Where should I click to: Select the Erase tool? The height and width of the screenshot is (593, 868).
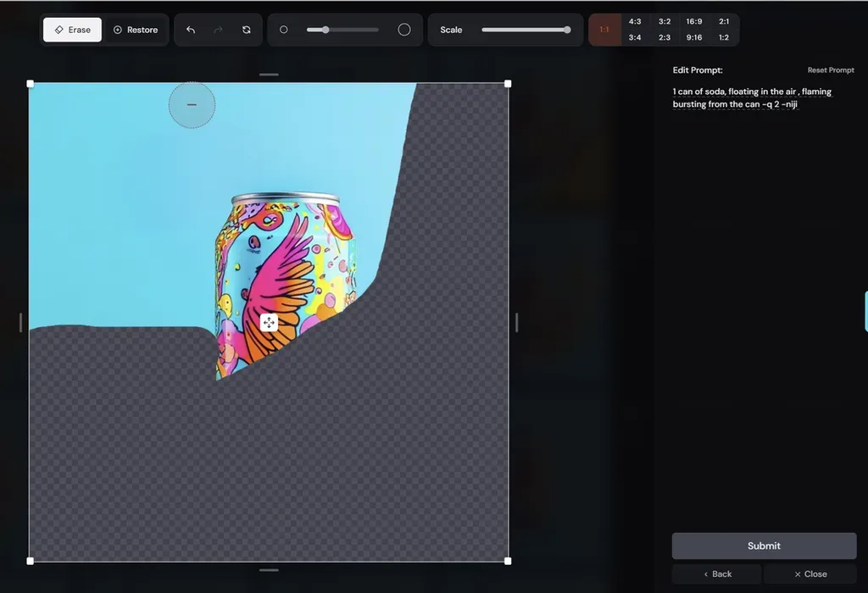pos(73,30)
